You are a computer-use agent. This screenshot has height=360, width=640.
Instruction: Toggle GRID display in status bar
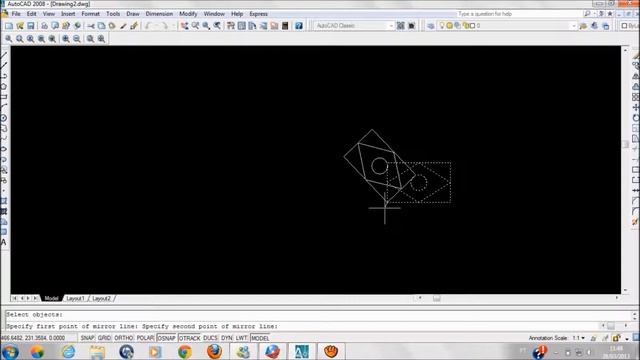tap(104, 338)
